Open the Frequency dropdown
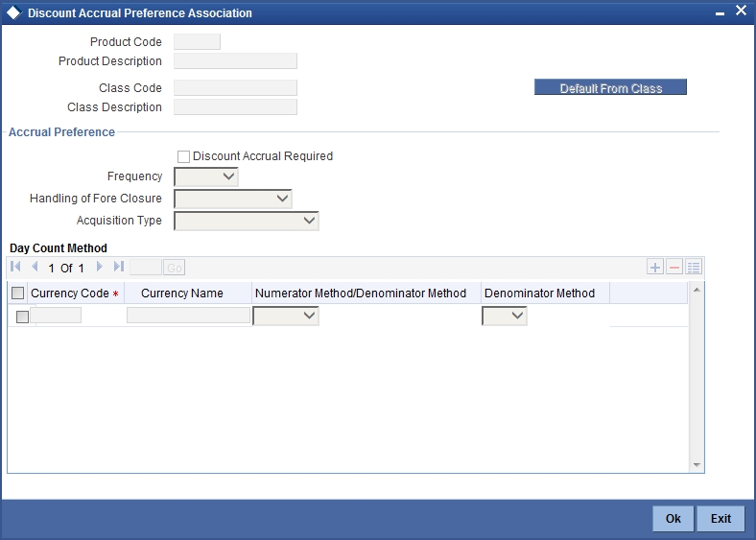Image resolution: width=756 pixels, height=540 pixels. [x=206, y=176]
